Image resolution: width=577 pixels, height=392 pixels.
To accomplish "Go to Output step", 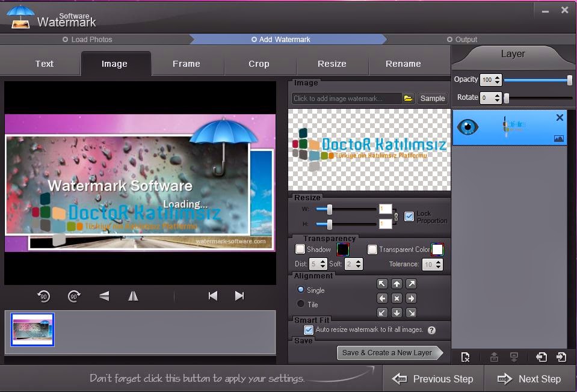I will [462, 39].
